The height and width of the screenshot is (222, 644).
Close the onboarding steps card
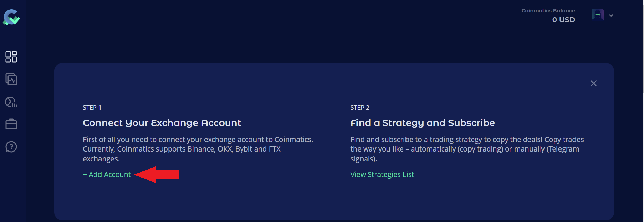tap(593, 83)
